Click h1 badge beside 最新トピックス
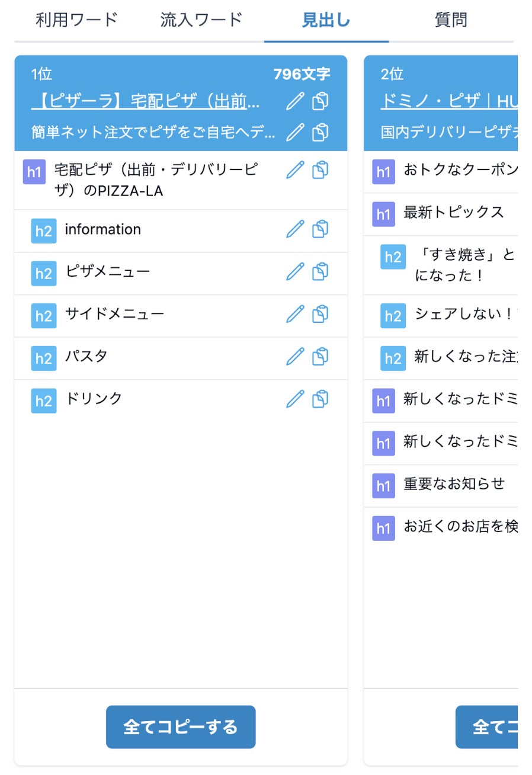Screen dimensions: 532x775 pos(383,214)
